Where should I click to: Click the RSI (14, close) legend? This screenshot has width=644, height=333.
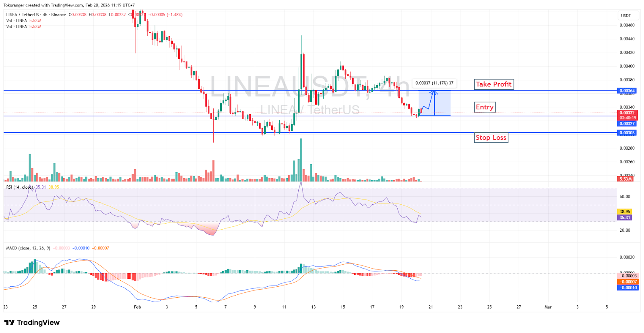(19, 187)
